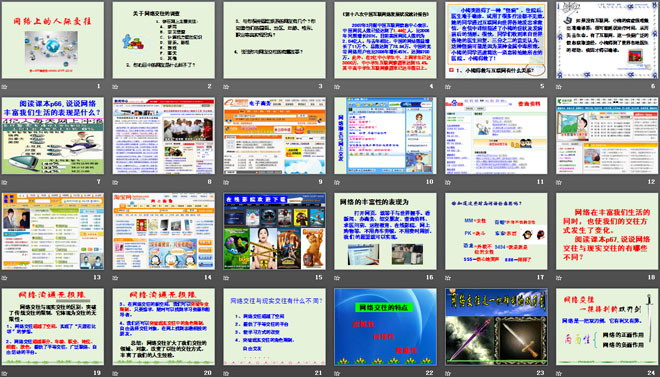This screenshot has height=377, width=660.
Task: Click the animation star icon under slide 14
Action: [x=115, y=278]
